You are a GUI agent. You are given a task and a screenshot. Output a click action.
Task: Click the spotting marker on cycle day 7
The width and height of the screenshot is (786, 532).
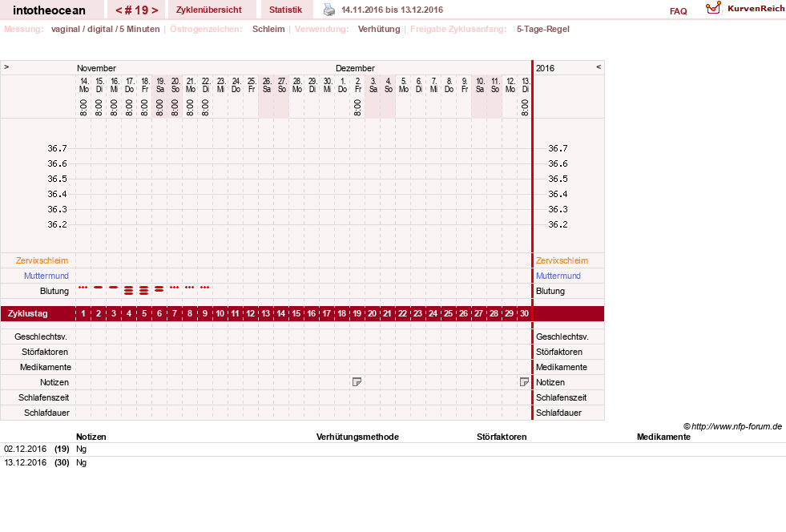pos(174,288)
